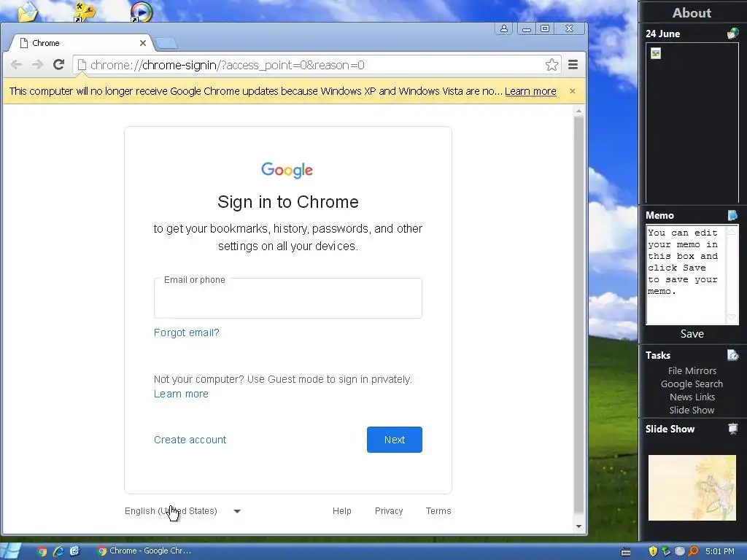Open the Chrome hamburger menu

[x=573, y=65]
